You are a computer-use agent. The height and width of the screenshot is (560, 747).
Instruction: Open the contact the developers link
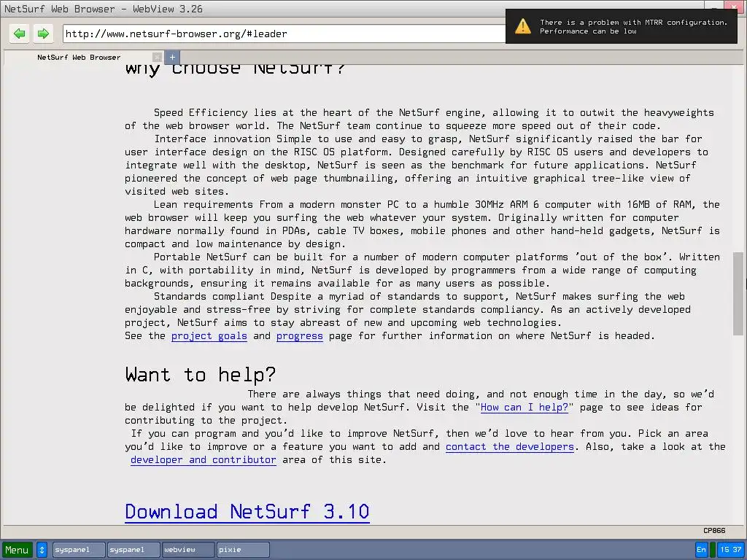(510, 447)
